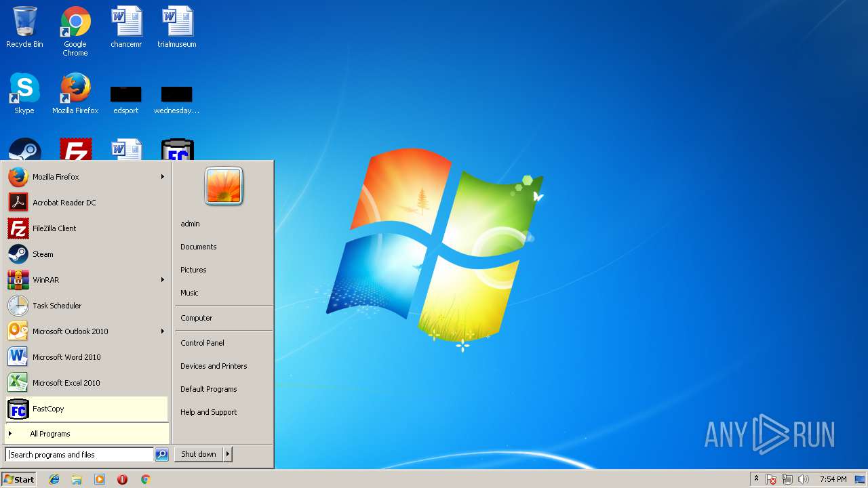
Task: Launch Microsoft Word 2010 from Start menu
Action: pyautogui.click(x=86, y=357)
